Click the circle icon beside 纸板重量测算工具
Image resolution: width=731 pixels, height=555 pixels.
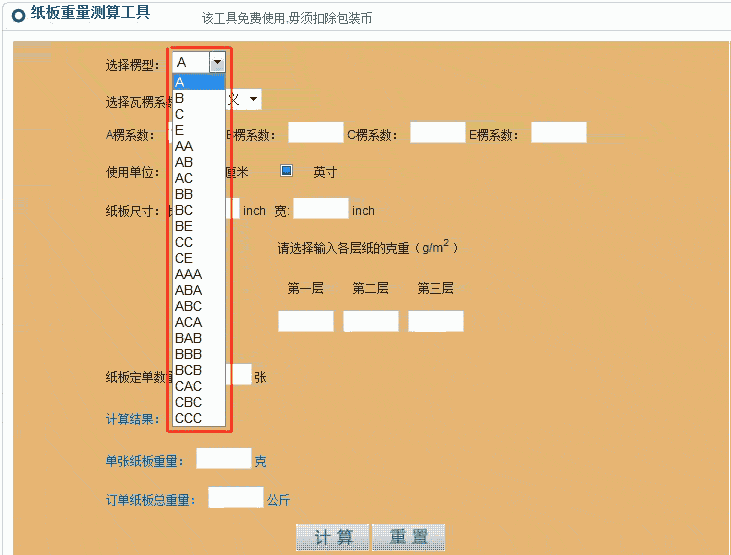point(18,14)
